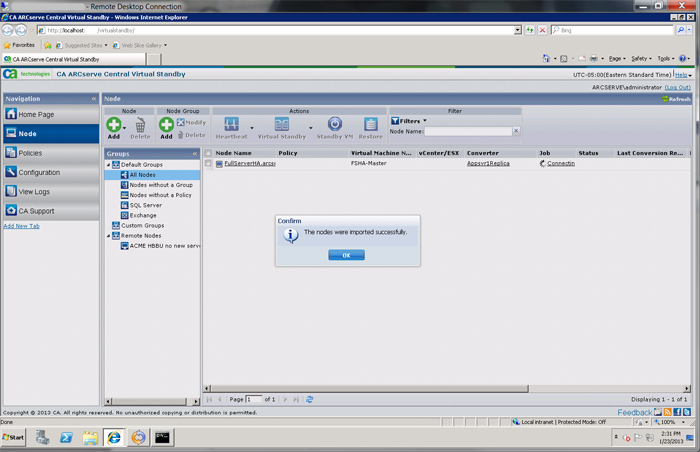Click the Page number input field
The width and height of the screenshot is (700, 452).
pos(254,399)
